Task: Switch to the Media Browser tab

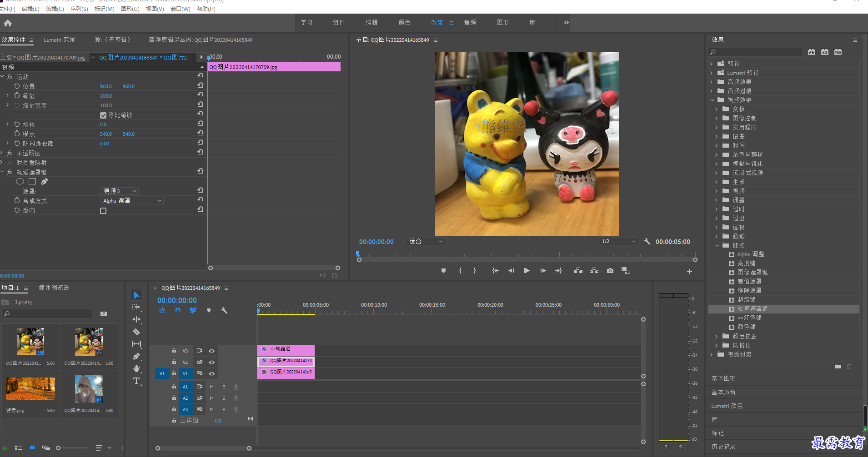Action: pyautogui.click(x=54, y=288)
